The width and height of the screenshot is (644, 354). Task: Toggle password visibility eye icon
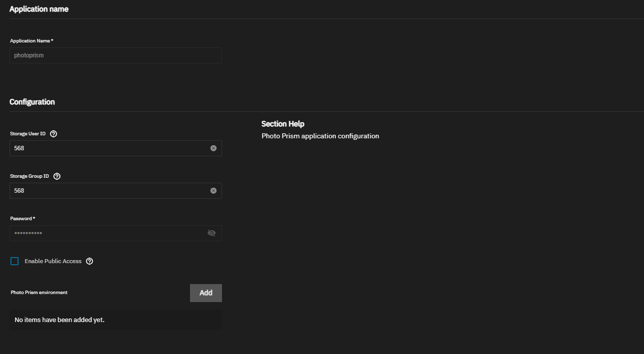(211, 233)
